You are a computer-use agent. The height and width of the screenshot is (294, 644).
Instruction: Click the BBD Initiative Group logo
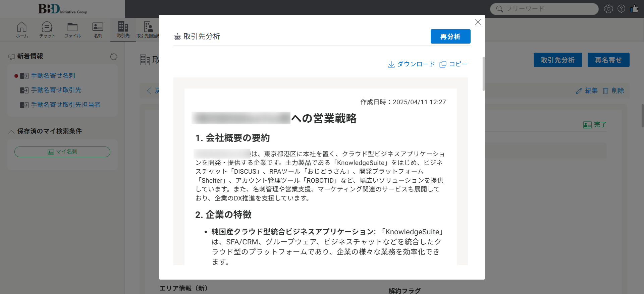coord(62,9)
